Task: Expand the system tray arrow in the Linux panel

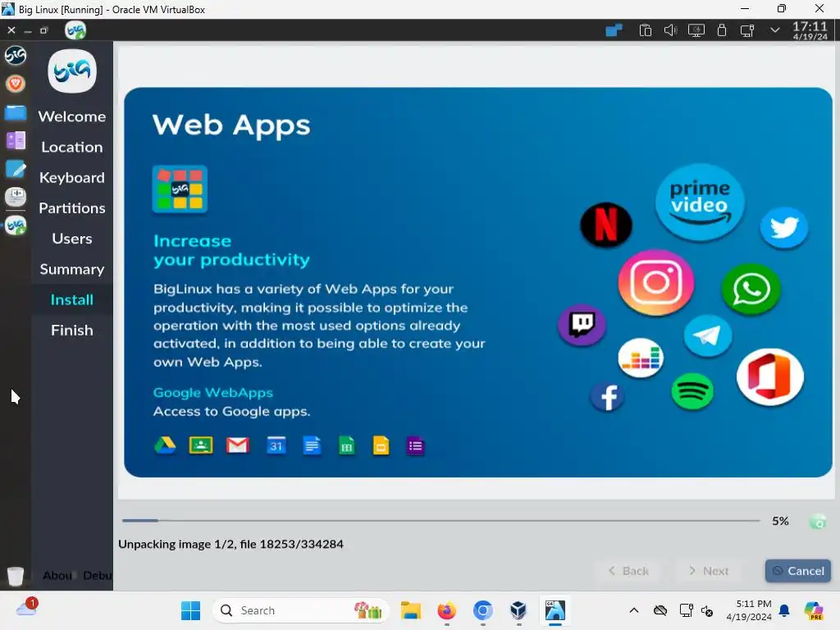Action: 774,30
